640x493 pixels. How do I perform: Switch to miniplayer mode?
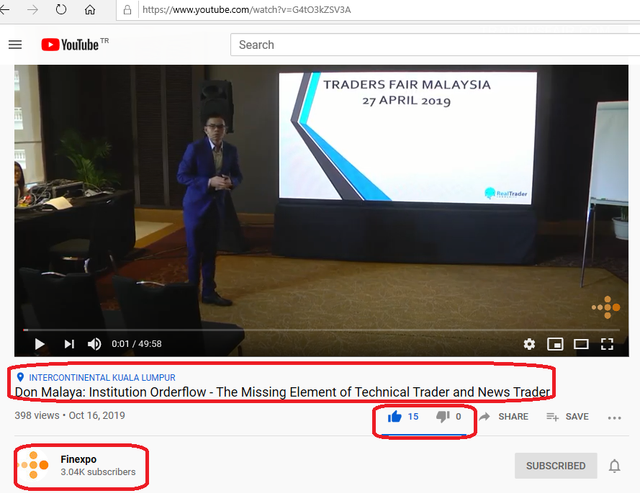tap(555, 344)
